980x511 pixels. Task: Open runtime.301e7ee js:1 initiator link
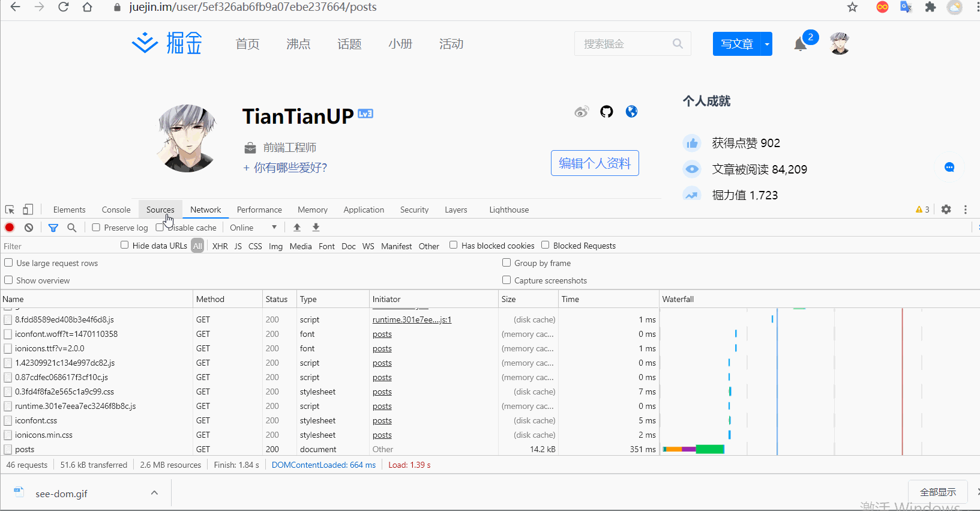(x=412, y=319)
